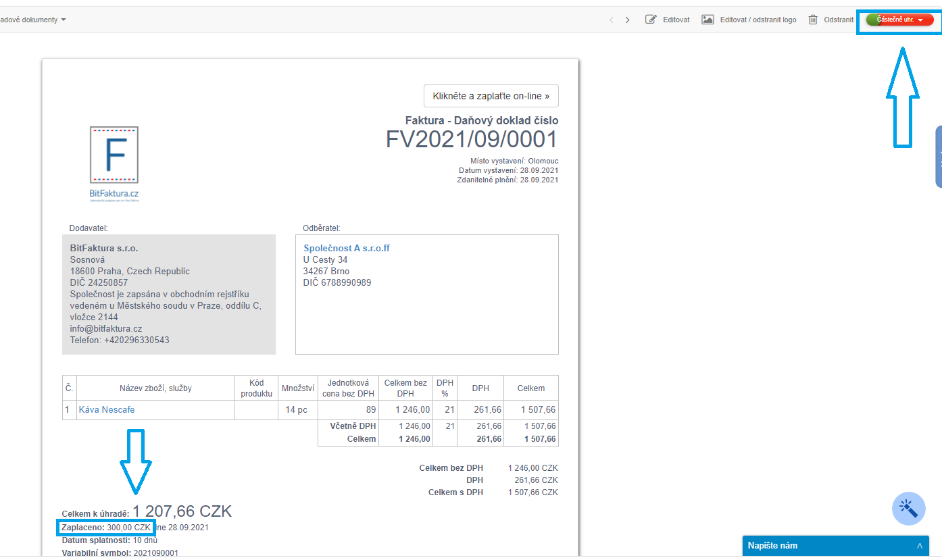Screen dimensions: 942x560
Task: Click the Dodavatel: label
Action: coord(89,228)
